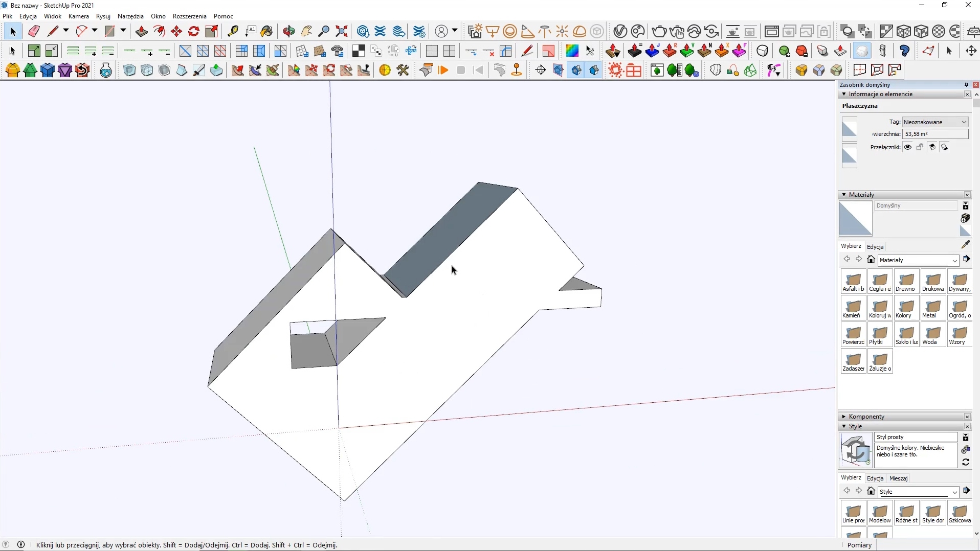Click the Domyślny material preview swatch
This screenshot has height=551, width=980.
(x=856, y=219)
